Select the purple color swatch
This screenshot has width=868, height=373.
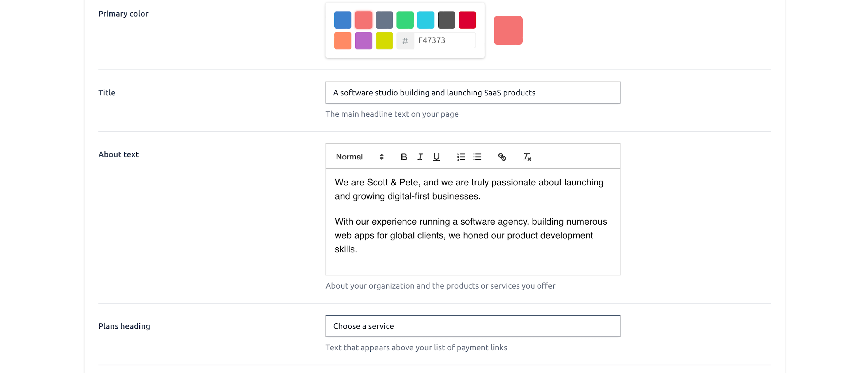[363, 41]
